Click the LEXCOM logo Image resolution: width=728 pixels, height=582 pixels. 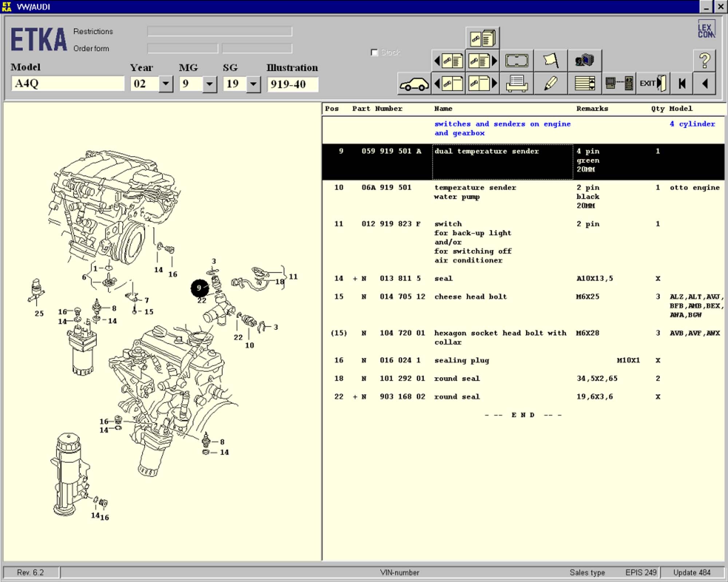tap(706, 29)
